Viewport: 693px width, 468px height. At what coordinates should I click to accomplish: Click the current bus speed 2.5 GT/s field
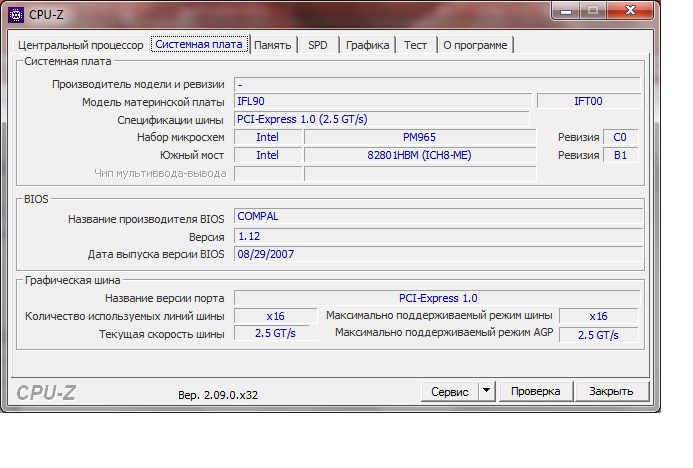click(x=275, y=334)
